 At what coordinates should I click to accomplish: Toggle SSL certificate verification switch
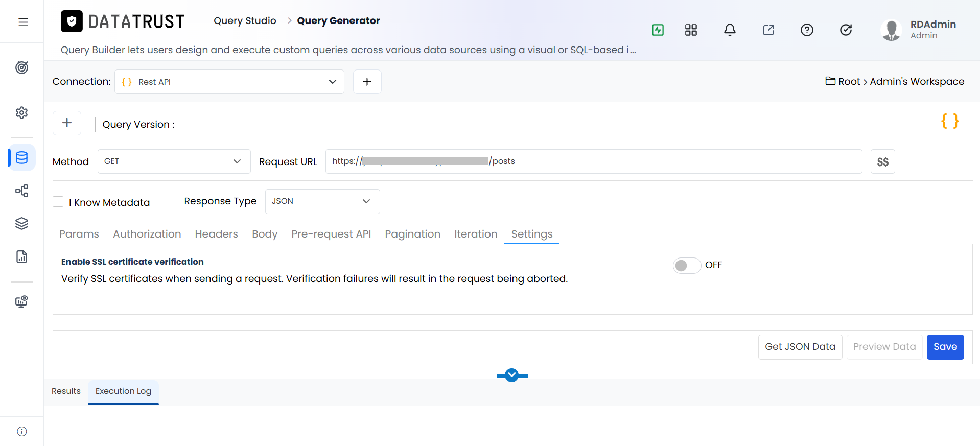tap(686, 265)
